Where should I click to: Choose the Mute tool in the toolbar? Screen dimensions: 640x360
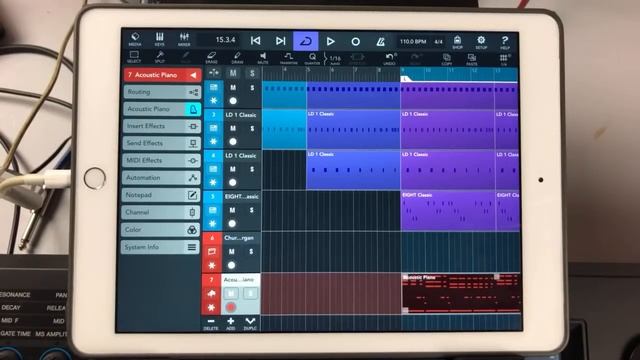coord(263,58)
